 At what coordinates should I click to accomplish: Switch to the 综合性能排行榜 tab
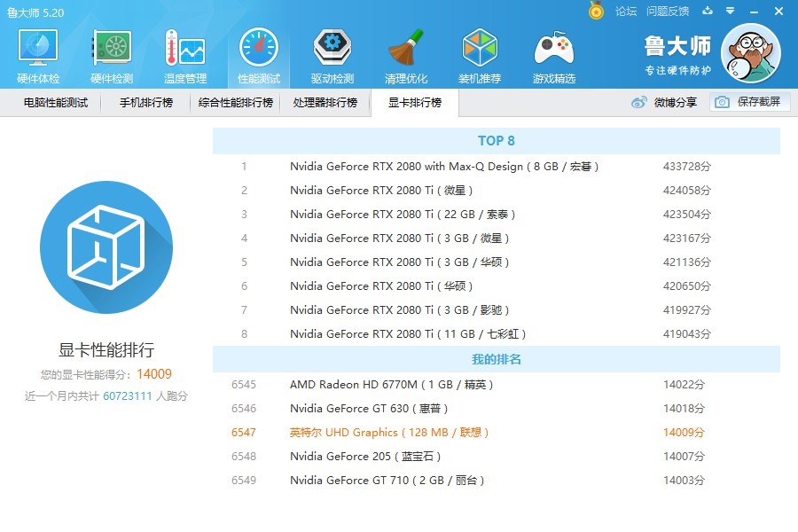pos(236,103)
